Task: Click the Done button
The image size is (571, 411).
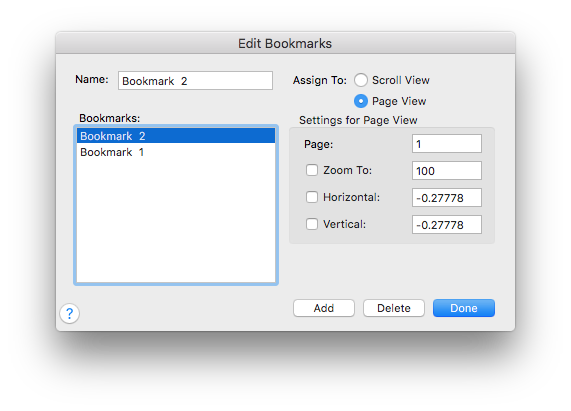Action: point(464,308)
